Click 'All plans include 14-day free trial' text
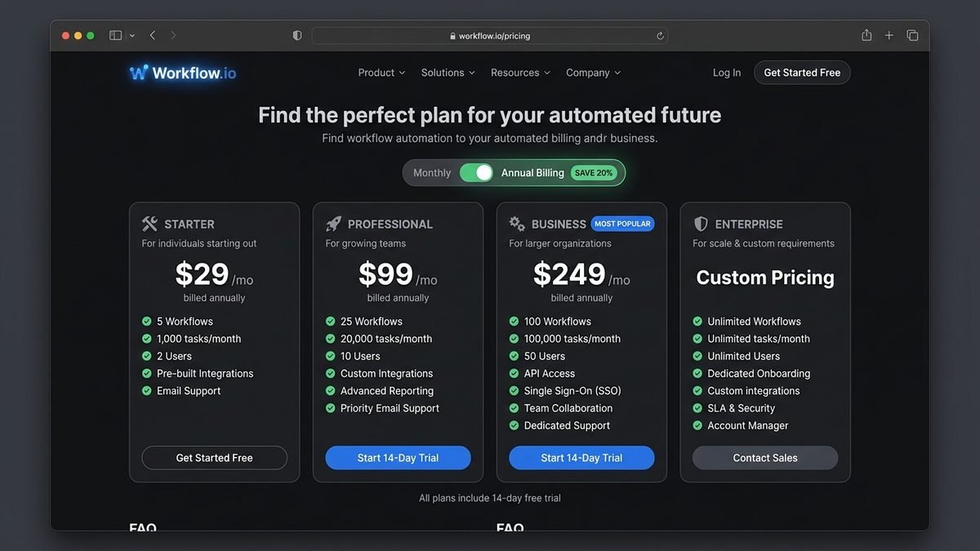The height and width of the screenshot is (551, 980). (x=490, y=498)
